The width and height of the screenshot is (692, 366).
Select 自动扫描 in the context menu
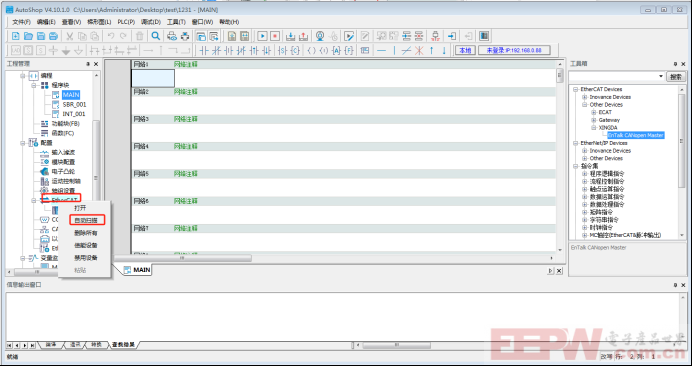[x=86, y=220]
